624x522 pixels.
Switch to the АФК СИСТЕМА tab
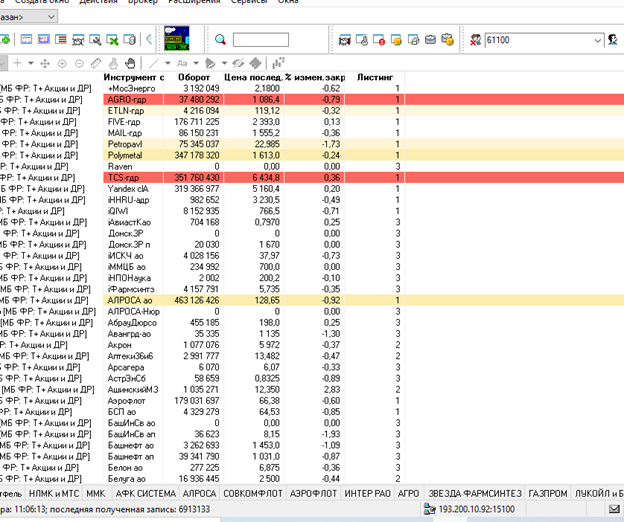pos(146,494)
